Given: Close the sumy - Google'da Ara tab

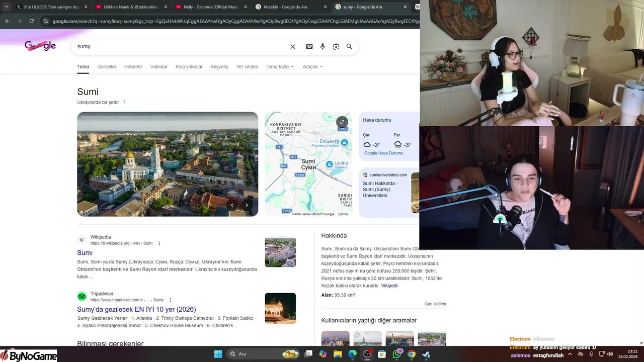Looking at the screenshot, I should [405, 7].
